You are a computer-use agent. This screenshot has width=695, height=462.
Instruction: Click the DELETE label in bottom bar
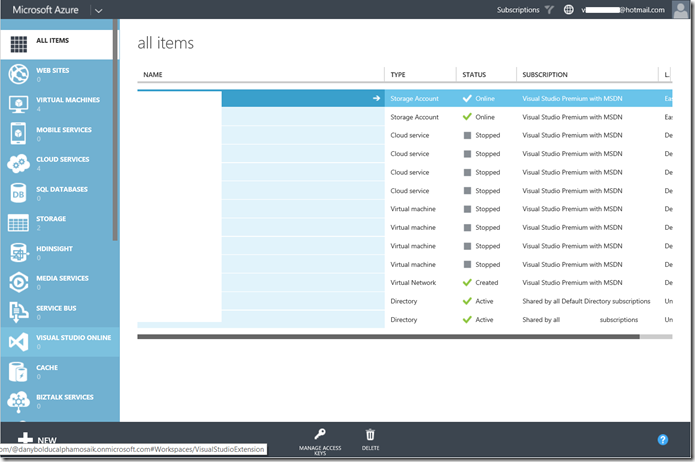370,448
